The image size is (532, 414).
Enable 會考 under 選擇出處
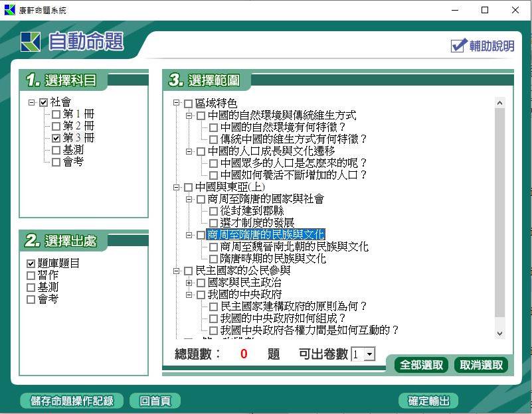(x=31, y=299)
